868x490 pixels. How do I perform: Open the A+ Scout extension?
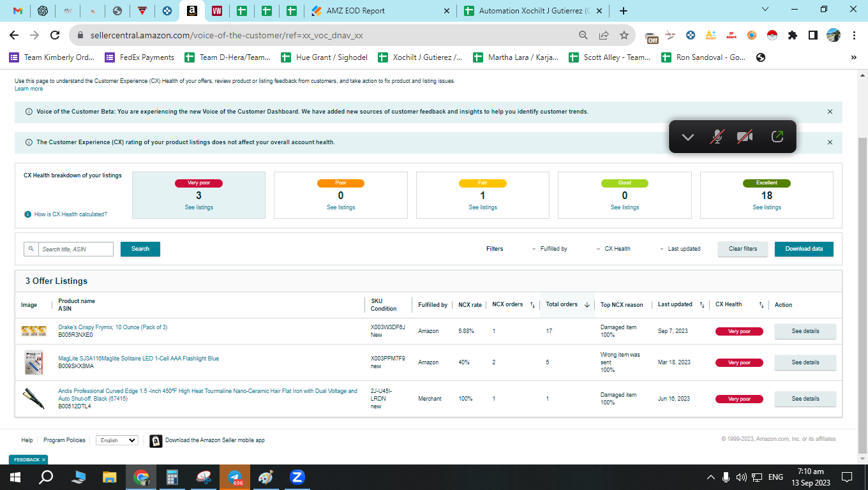pyautogui.click(x=711, y=35)
